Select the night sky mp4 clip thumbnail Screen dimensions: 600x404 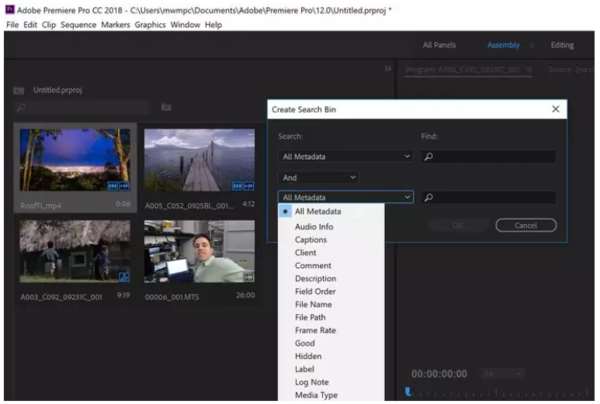[x=75, y=160]
